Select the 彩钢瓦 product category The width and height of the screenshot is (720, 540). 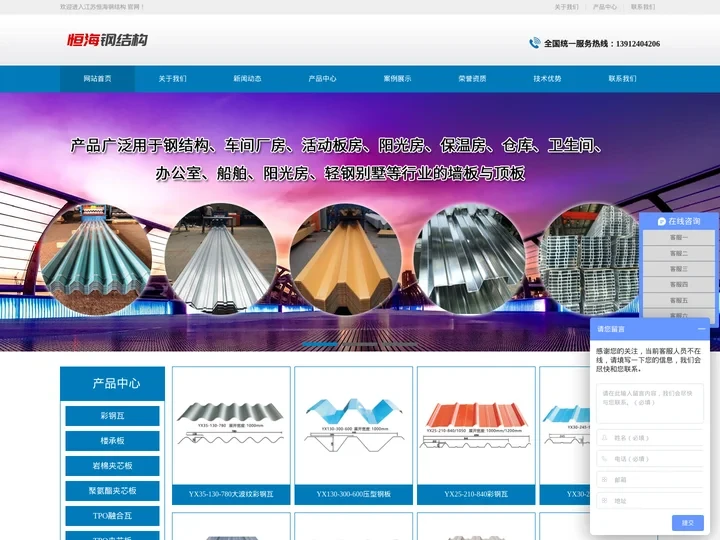[112, 416]
